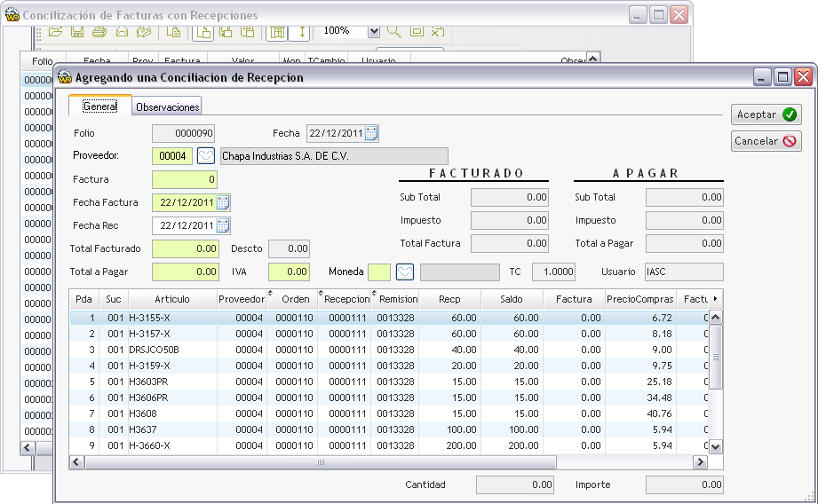The height and width of the screenshot is (504, 818).
Task: Sort by the Proveedor column header
Action: tap(242, 299)
